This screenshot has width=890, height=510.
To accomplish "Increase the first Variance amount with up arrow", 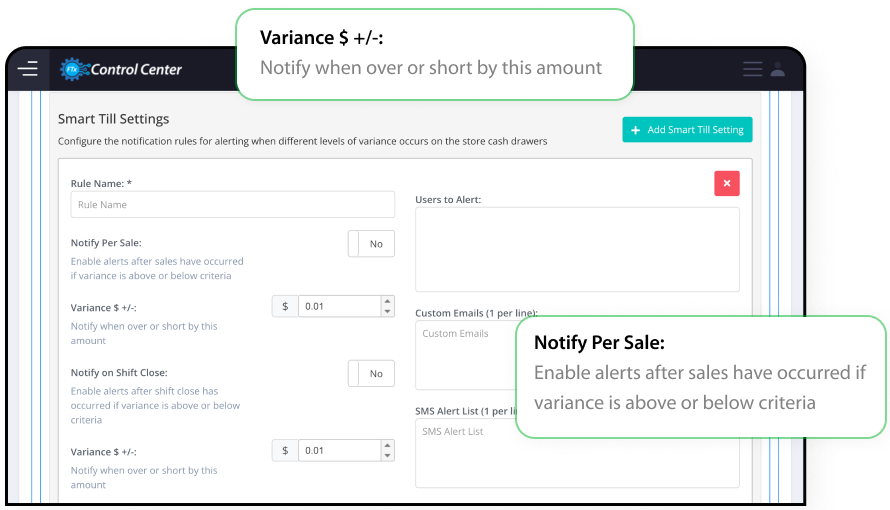I will [388, 301].
